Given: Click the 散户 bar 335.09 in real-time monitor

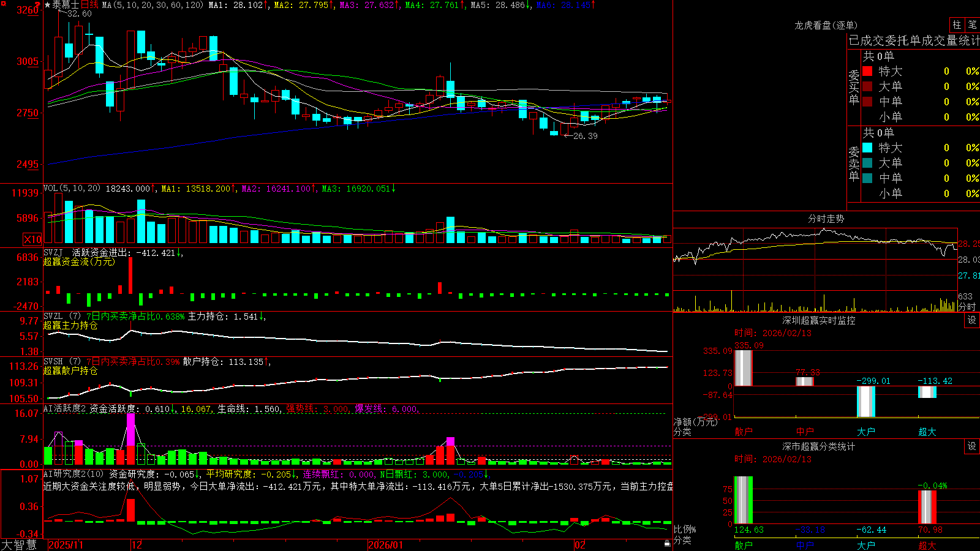Looking at the screenshot, I should click(x=744, y=367).
